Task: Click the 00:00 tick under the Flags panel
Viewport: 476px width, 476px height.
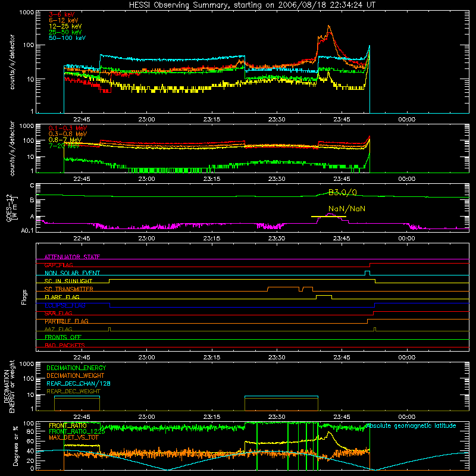Action: [x=406, y=358]
